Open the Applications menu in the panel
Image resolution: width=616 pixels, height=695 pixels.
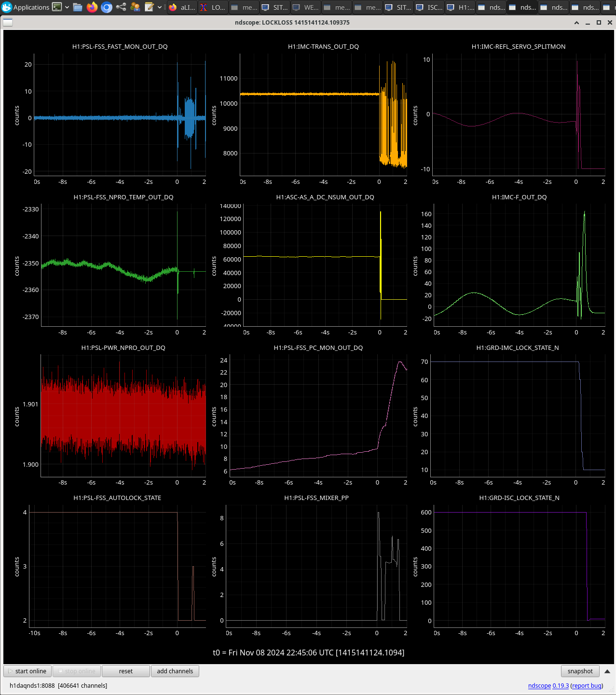26,7
